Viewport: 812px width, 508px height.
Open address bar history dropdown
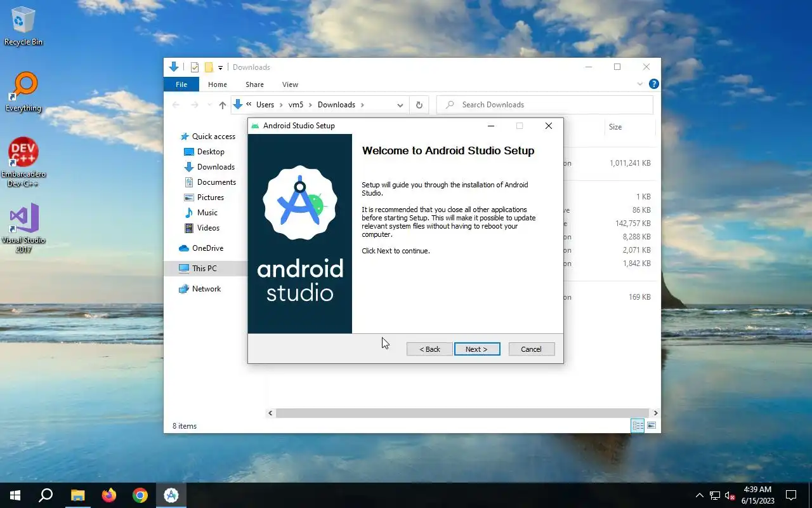point(400,105)
